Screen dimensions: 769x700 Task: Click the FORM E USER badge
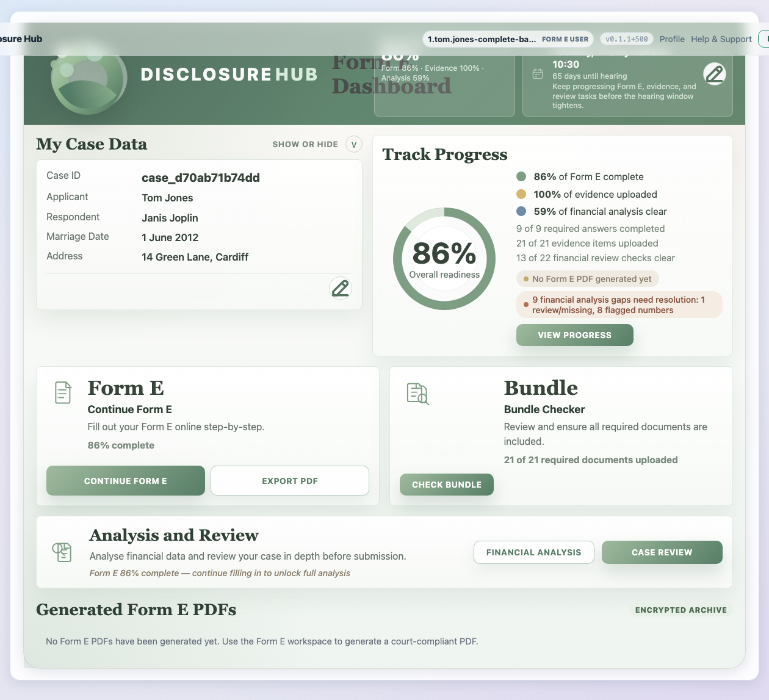565,39
